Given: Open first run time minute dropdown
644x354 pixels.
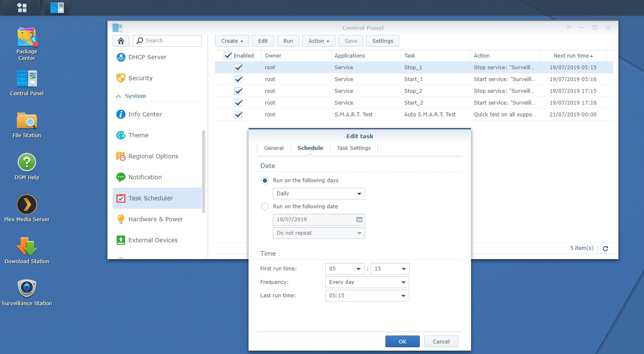Looking at the screenshot, I should [390, 269].
